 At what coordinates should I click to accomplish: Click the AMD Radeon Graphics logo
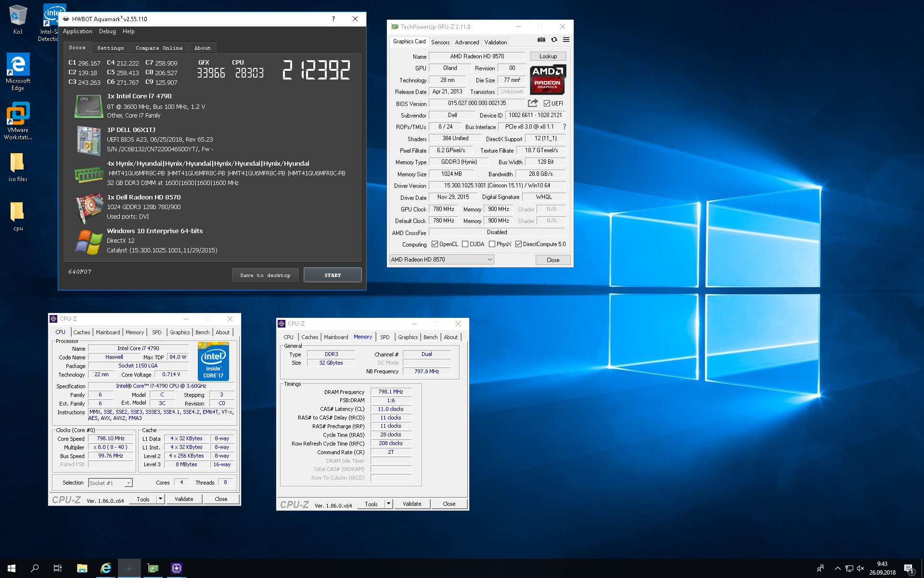(548, 79)
